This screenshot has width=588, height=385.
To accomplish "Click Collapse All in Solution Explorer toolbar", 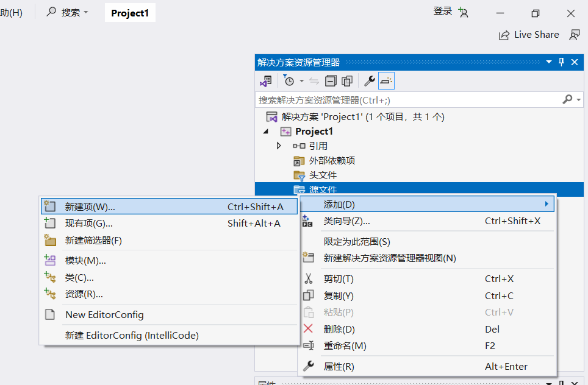I will pyautogui.click(x=331, y=81).
